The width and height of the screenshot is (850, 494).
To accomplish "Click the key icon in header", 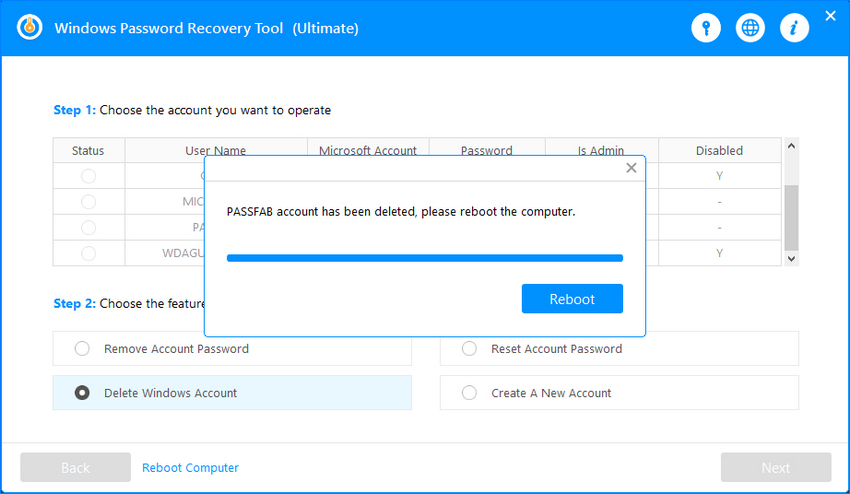I will click(x=706, y=28).
